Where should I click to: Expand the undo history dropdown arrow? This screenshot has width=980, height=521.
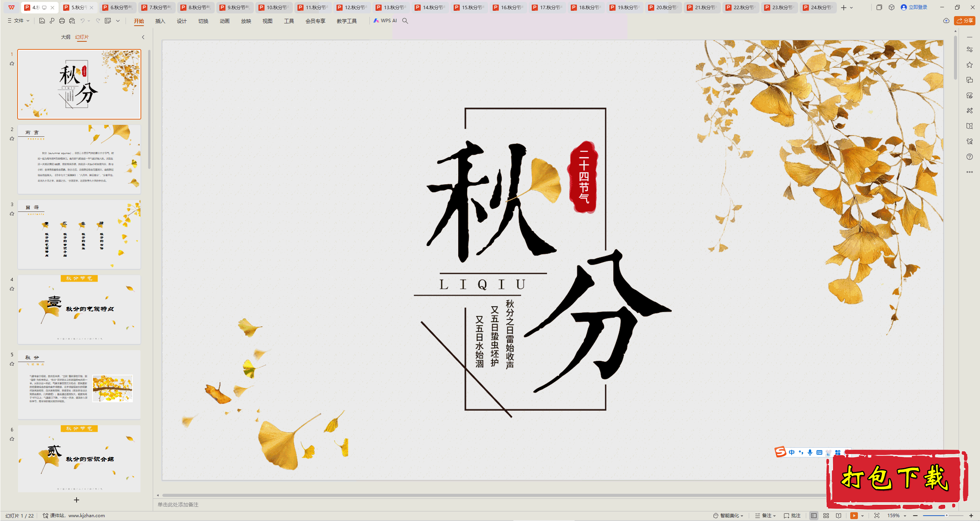(x=89, y=21)
